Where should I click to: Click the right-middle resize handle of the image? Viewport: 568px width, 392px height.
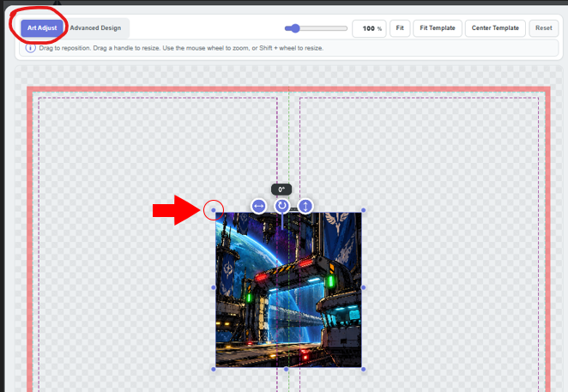(x=363, y=287)
